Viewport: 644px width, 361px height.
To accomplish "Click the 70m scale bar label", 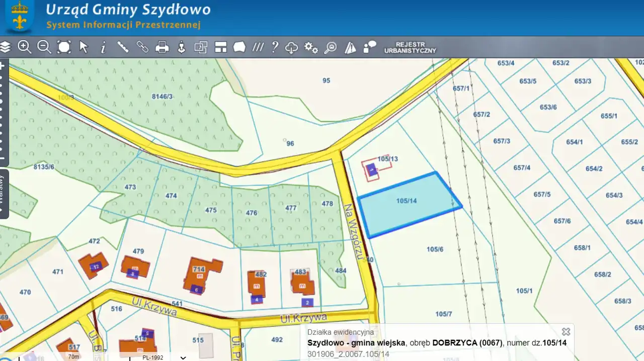I will (73, 356).
